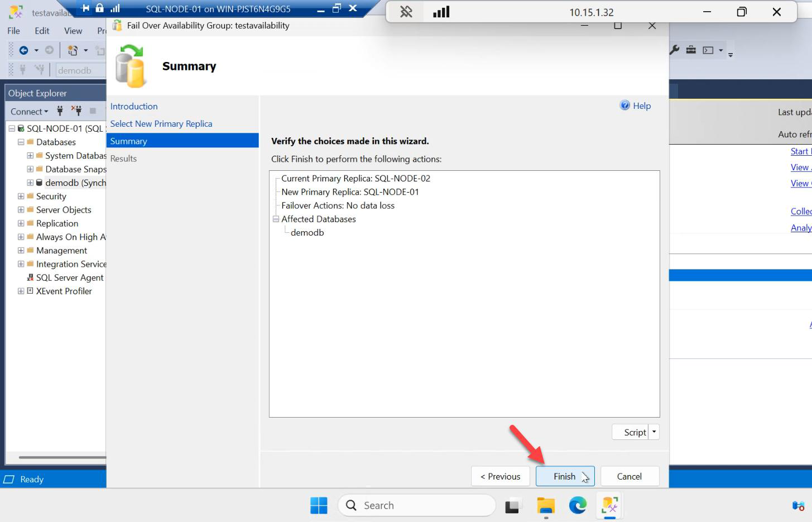Expand the Security folder
The image size is (812, 522).
point(21,196)
